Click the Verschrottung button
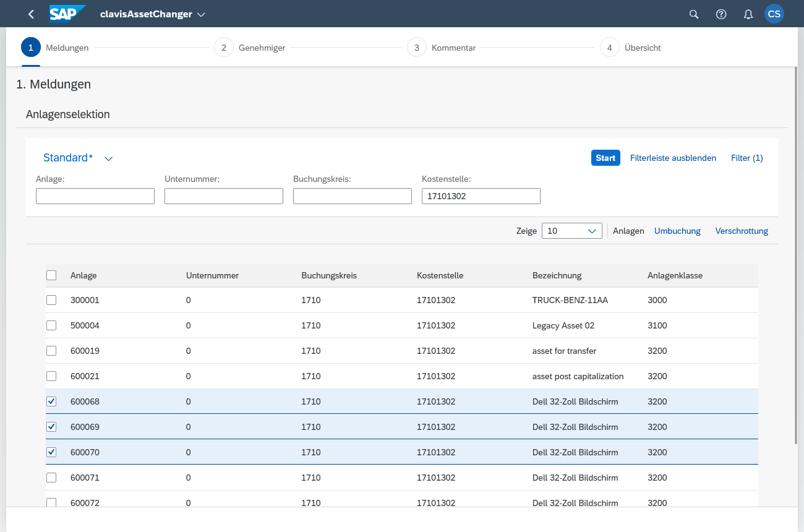Viewport: 804px width, 532px height. click(742, 231)
